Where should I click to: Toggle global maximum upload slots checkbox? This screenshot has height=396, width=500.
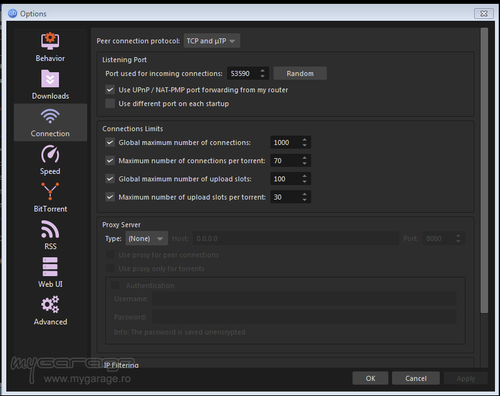coord(110,179)
